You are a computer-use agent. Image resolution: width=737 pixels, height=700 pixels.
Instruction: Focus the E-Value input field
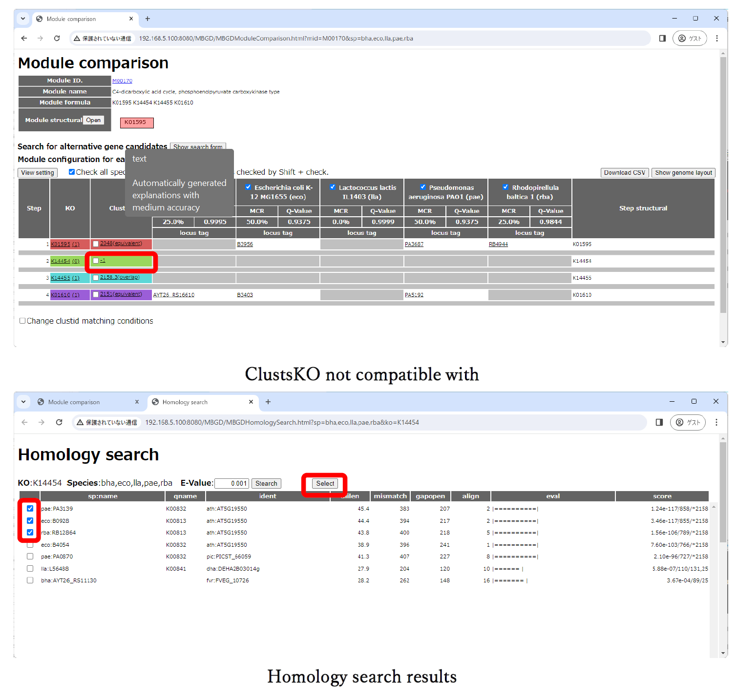point(232,483)
